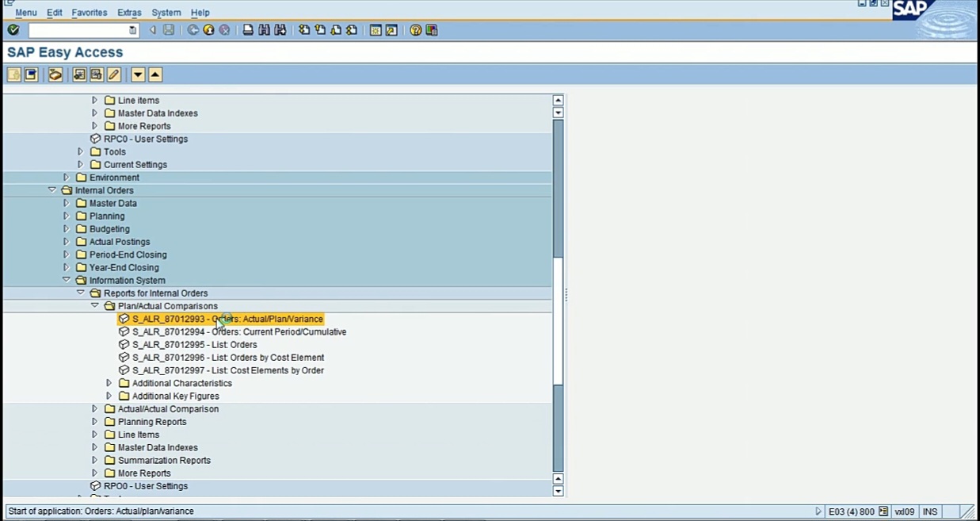Expand the Budgeting folder
This screenshot has width=980, height=521.
67,229
